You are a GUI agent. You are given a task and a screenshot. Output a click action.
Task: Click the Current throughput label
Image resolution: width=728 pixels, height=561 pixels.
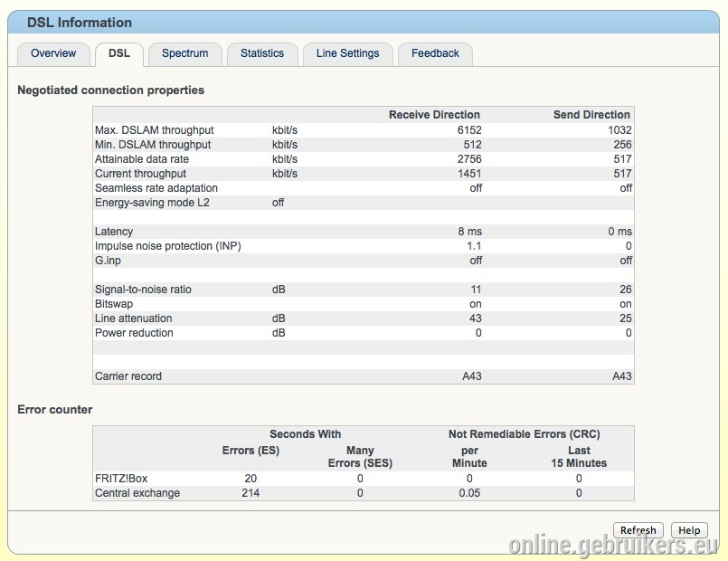[140, 173]
